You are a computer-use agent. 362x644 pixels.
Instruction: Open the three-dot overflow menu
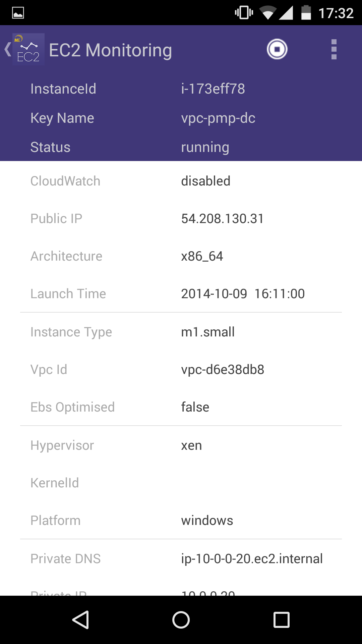[334, 49]
